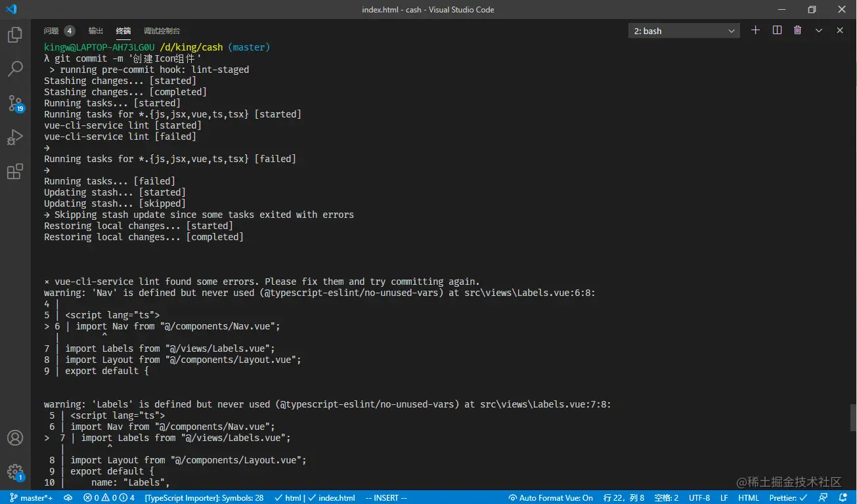Screen dimensions: 857x504
Task: Open the 2: bash terminal selector dropdown
Action: [x=684, y=31]
